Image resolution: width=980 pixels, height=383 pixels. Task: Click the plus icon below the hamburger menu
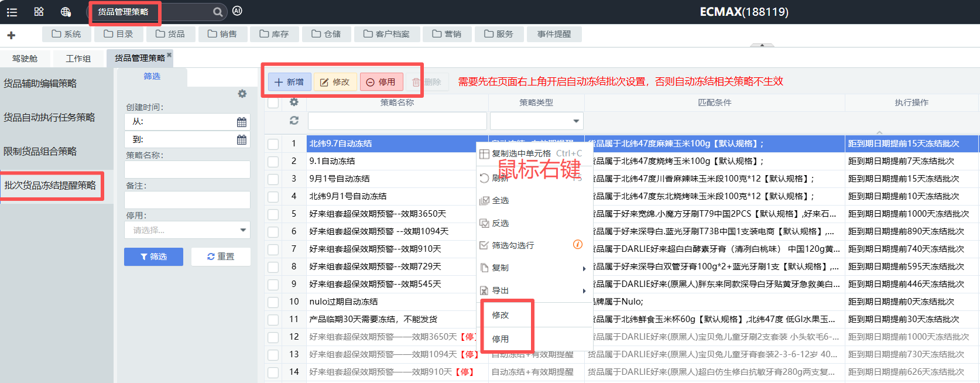(x=11, y=35)
